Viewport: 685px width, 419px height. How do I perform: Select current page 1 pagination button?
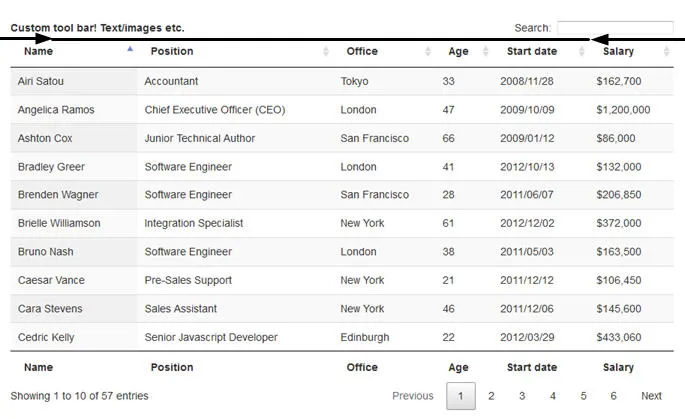460,396
